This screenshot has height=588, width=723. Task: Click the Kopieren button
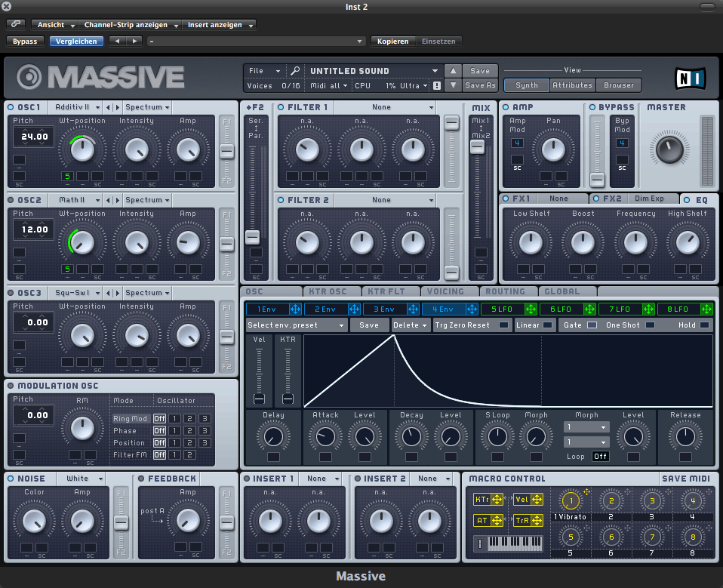tap(392, 42)
